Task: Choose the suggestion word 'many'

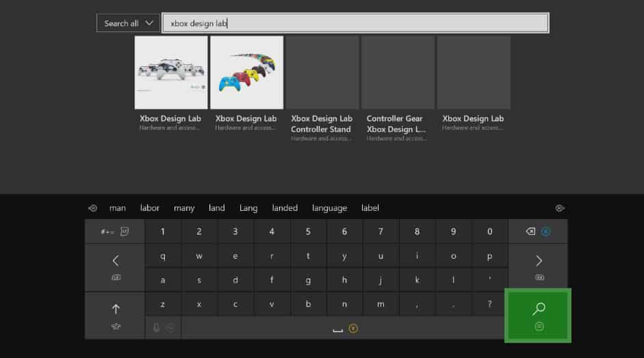Action: [184, 208]
